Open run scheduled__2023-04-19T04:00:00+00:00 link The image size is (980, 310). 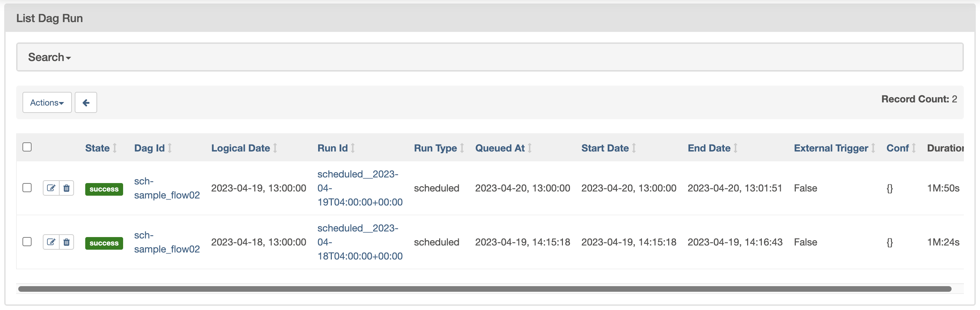coord(360,188)
